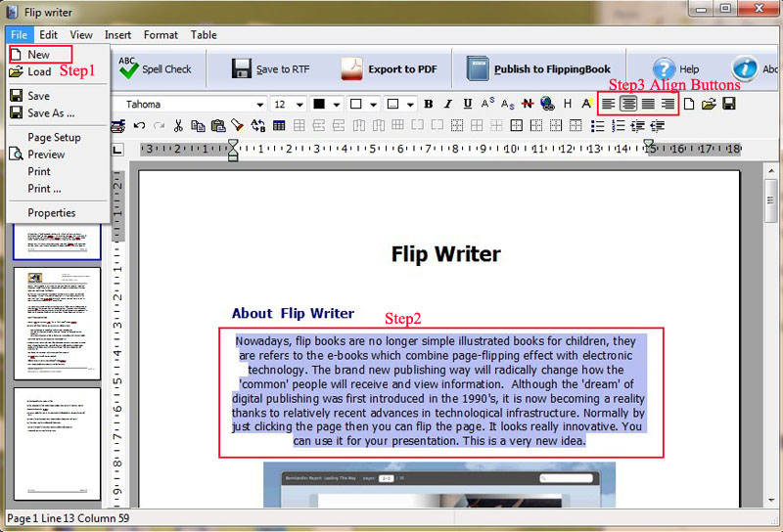783x532 pixels.
Task: Expand the background color dropdown arrow
Action: pos(374,105)
